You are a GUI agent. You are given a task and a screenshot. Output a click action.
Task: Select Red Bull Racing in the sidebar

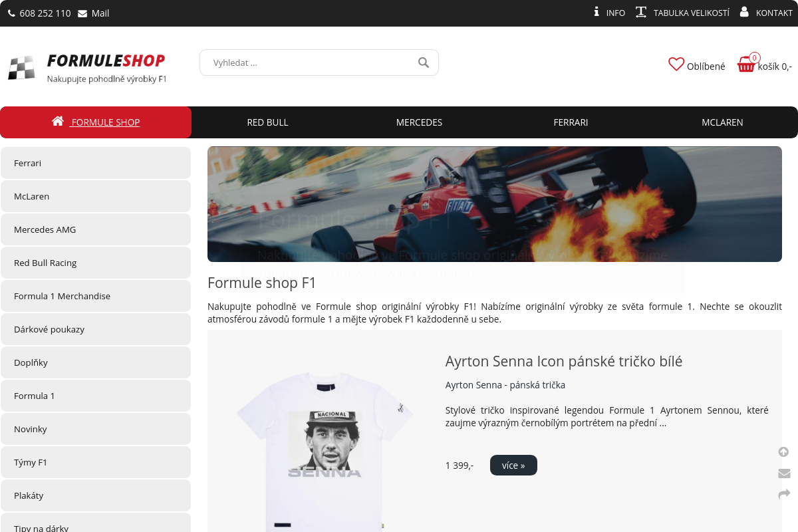pos(96,263)
